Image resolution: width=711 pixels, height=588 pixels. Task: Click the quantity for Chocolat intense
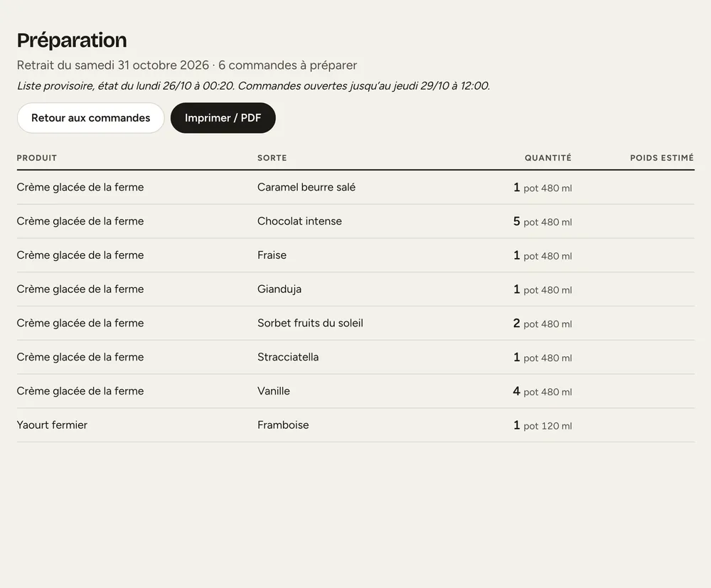point(542,222)
